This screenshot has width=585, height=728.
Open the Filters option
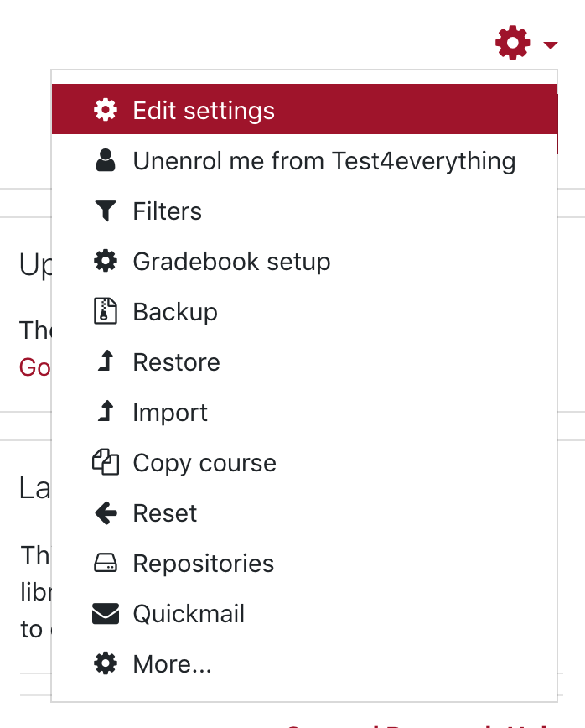304,211
